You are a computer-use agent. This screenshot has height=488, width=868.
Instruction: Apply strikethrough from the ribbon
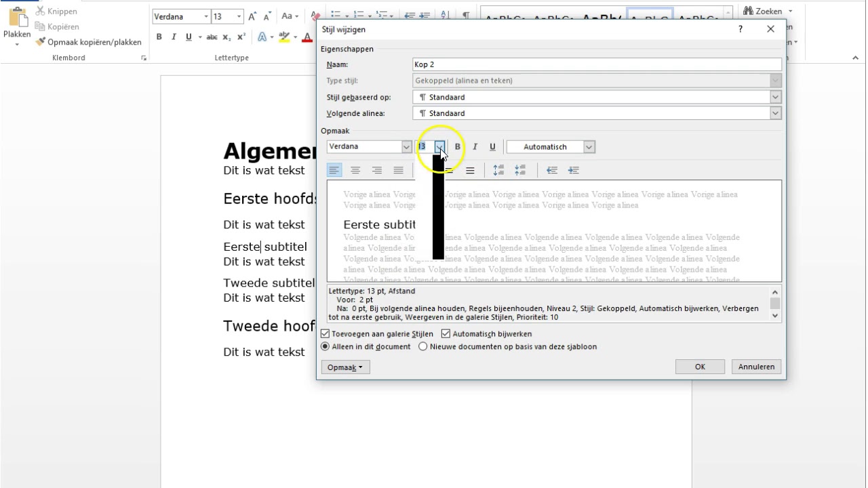point(212,37)
